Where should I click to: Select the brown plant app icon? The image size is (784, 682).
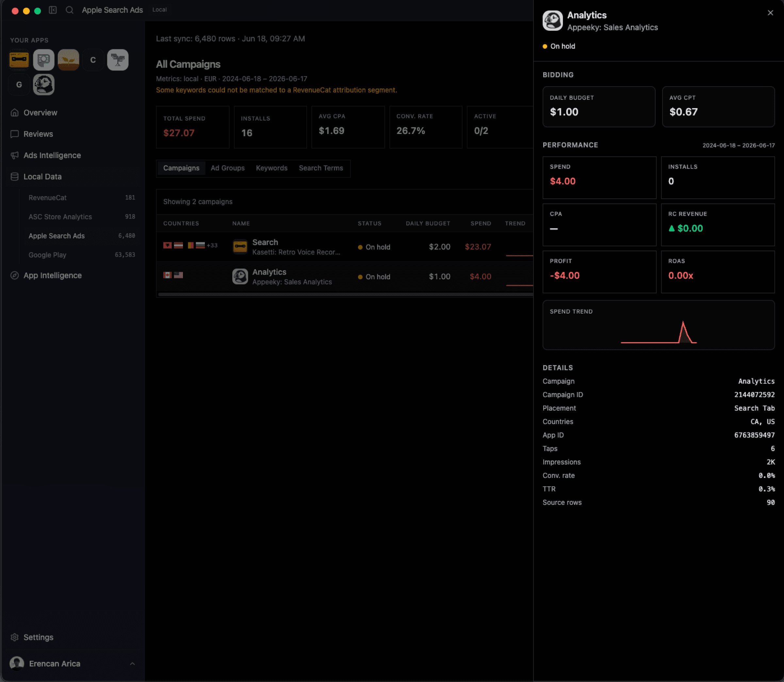(69, 60)
